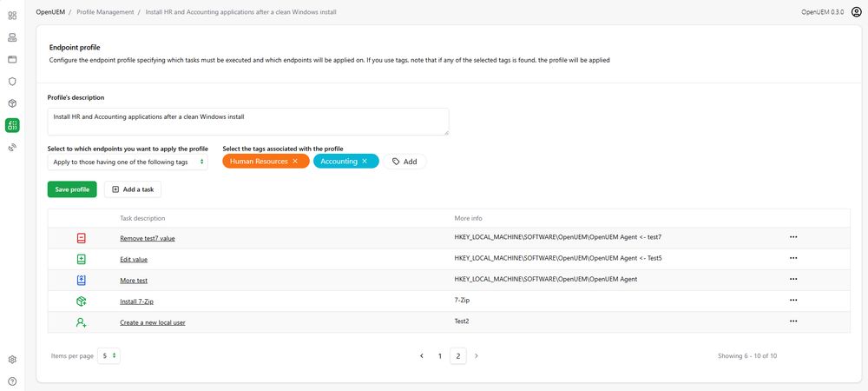Remove the Accounting tag
Image resolution: width=868 pixels, height=391 pixels.
(365, 162)
